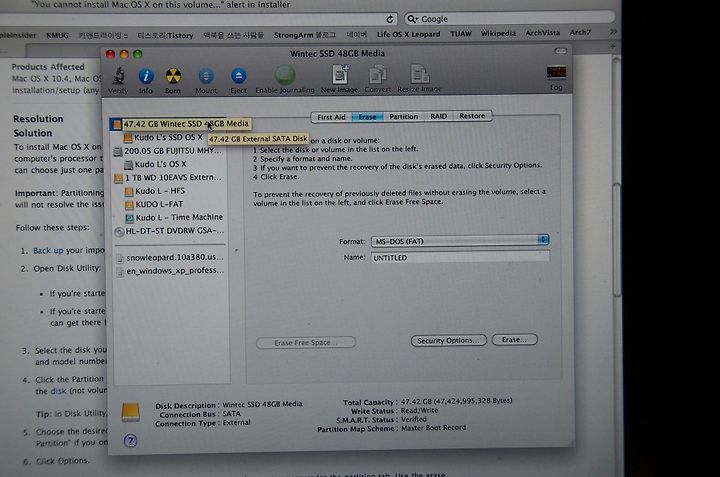This screenshot has width=720, height=477.
Task: Select the KUDO L-FAT volume
Action: click(155, 204)
